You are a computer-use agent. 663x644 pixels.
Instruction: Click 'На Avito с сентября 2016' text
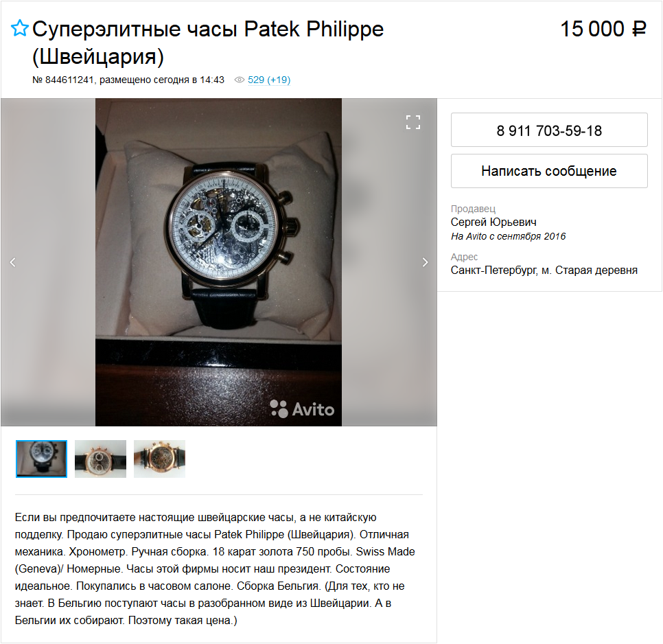click(509, 236)
